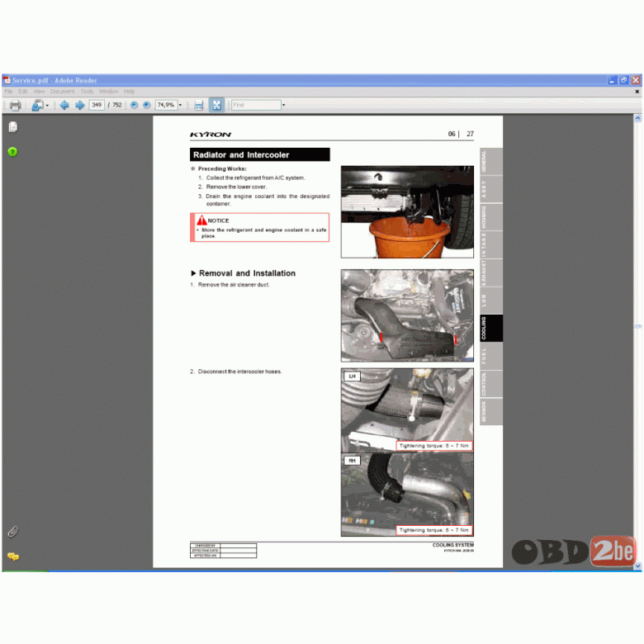Open the Edit menu

coord(23,91)
